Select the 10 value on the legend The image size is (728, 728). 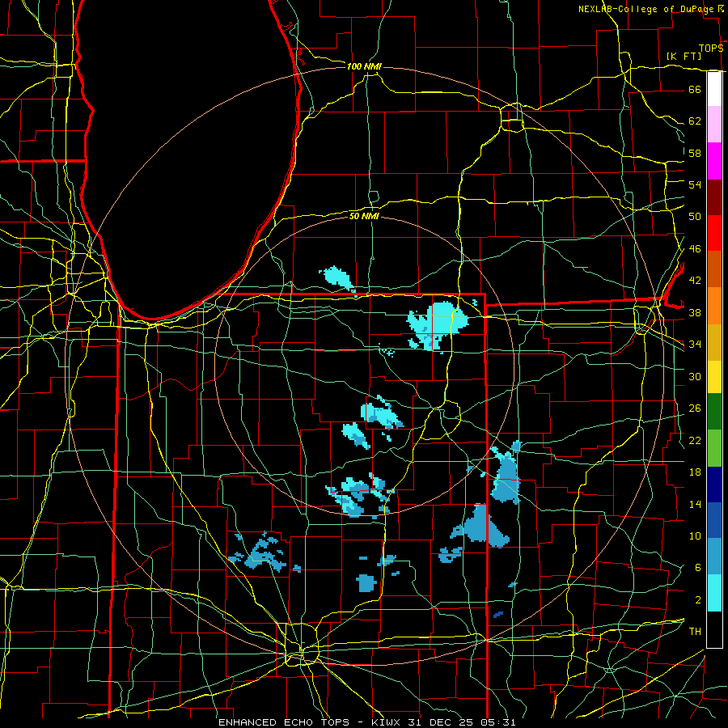pyautogui.click(x=695, y=535)
